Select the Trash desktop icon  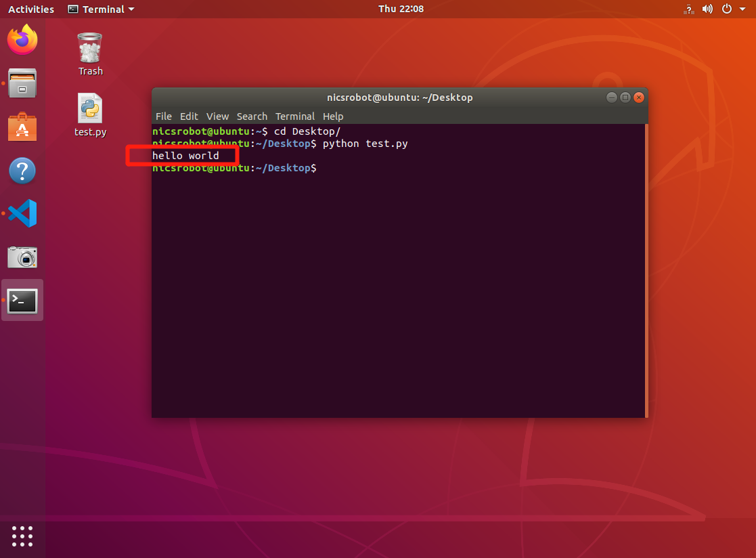click(90, 54)
